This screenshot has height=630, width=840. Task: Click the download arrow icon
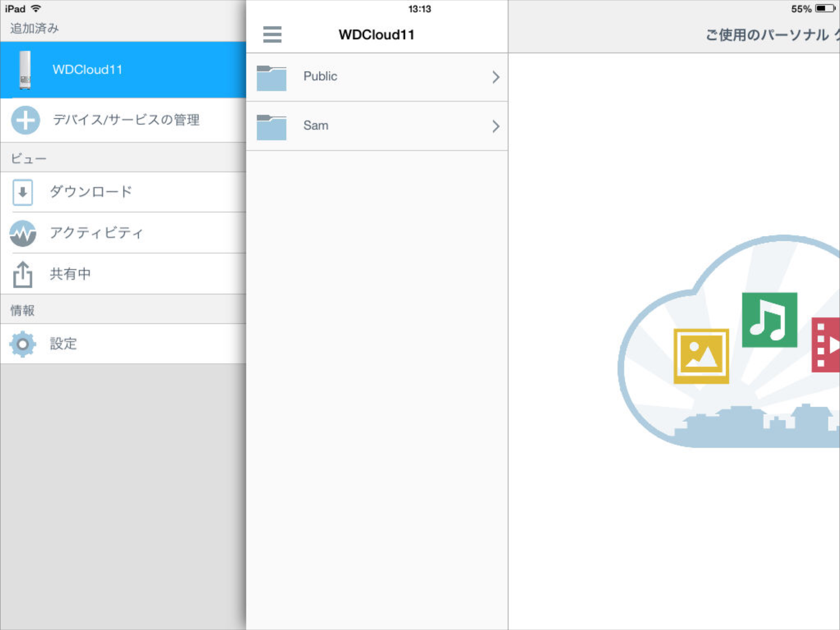23,192
